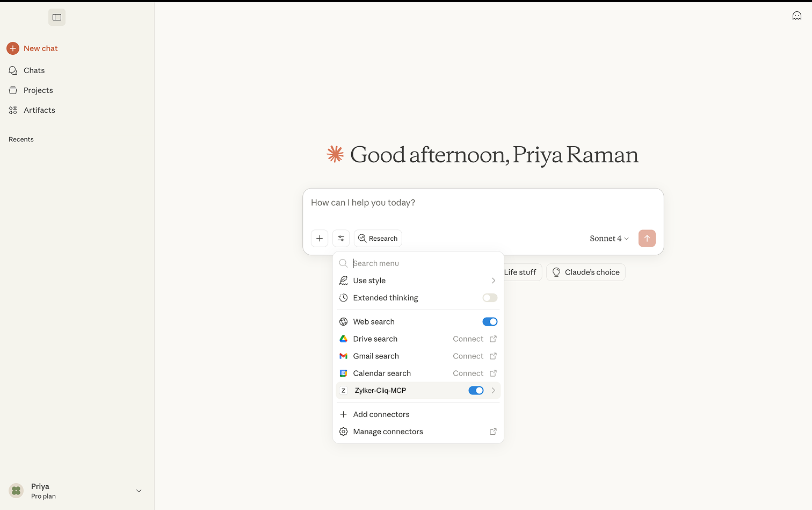
Task: Go to Projects in the sidebar
Action: coord(38,90)
